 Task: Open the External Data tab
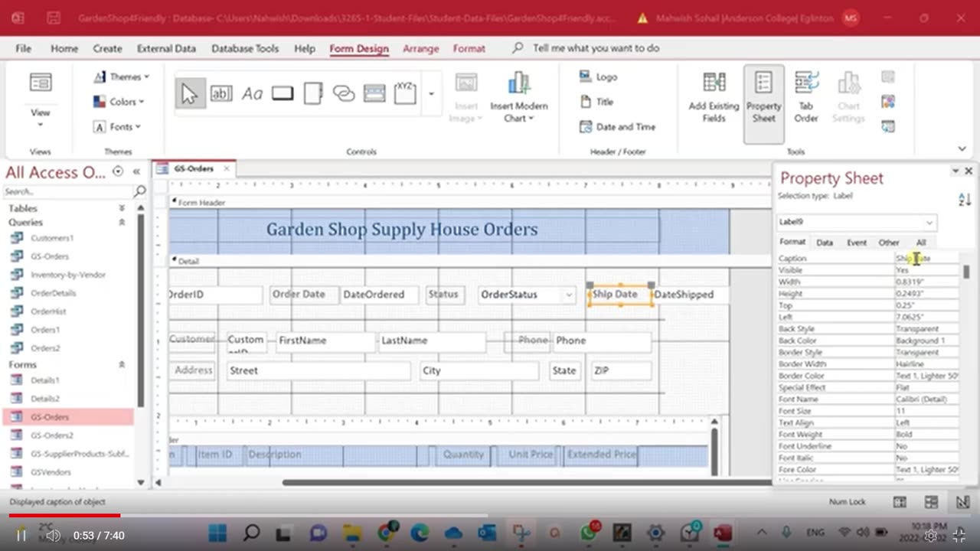166,48
